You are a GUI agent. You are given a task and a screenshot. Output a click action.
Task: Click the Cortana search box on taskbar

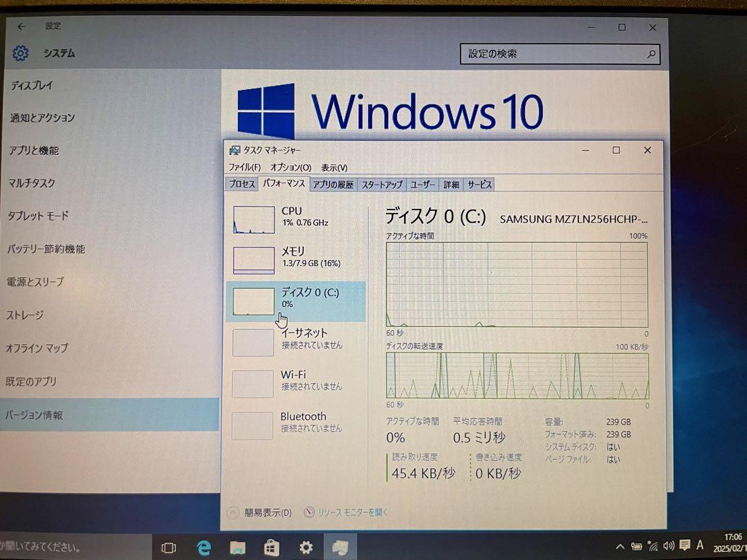click(76, 547)
